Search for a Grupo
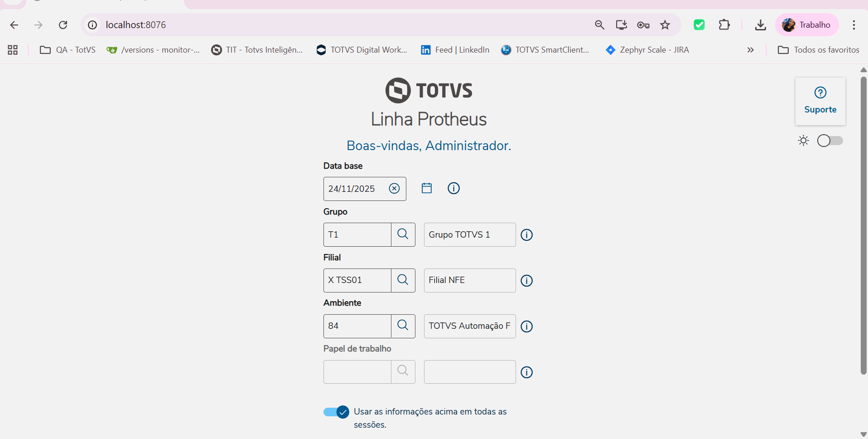The height and width of the screenshot is (439, 868). coord(403,234)
